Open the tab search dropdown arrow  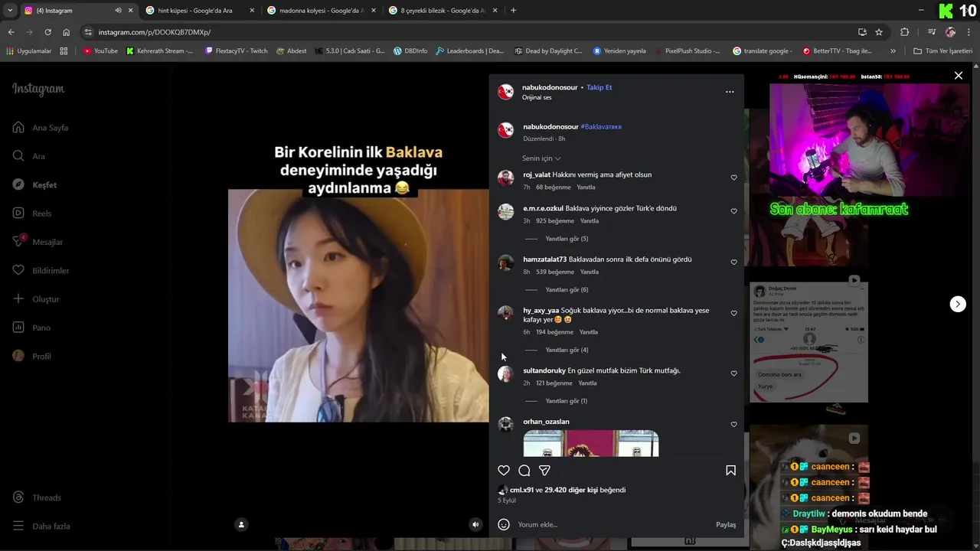pos(10,11)
